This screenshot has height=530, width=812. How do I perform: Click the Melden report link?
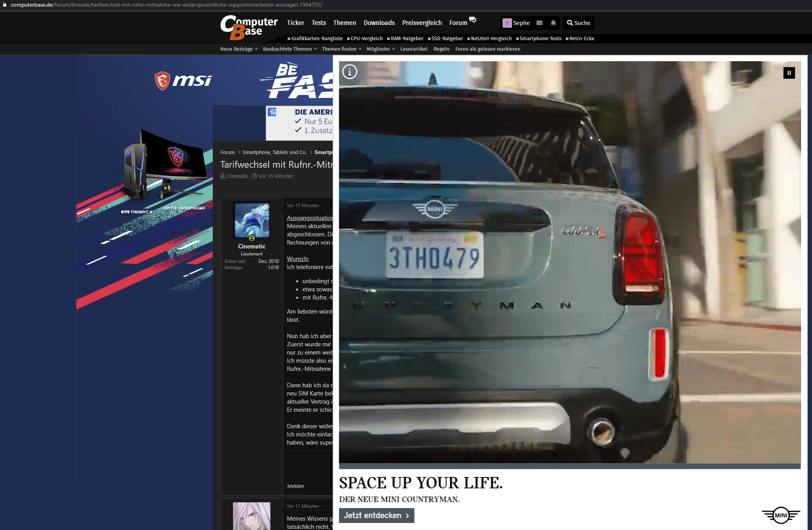tap(295, 486)
